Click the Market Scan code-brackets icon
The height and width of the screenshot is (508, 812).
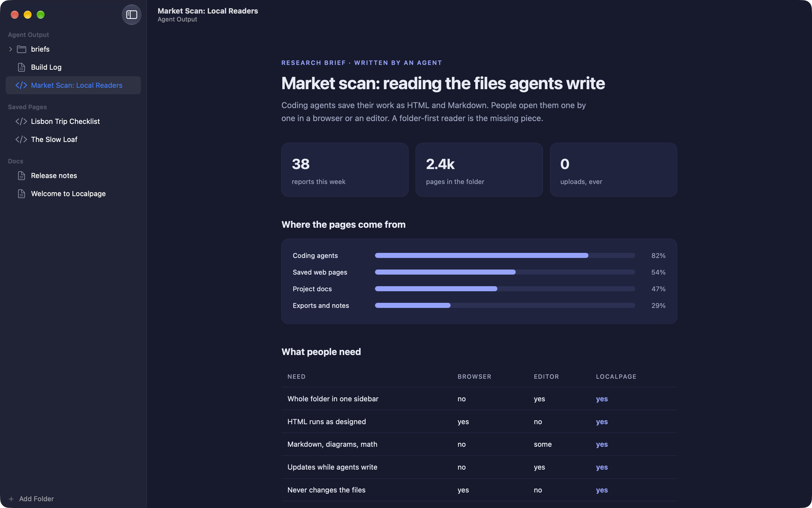(21, 85)
